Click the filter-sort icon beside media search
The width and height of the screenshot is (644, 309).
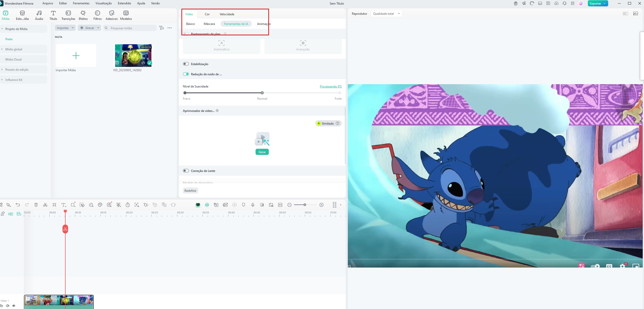[162, 28]
